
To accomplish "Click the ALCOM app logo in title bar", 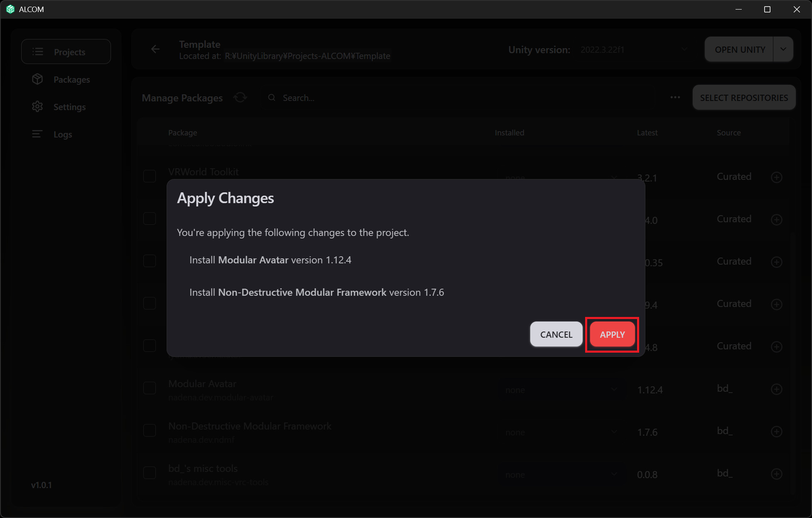I will click(x=11, y=9).
